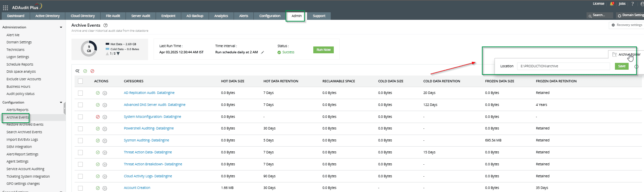Viewport: 644px width, 192px height.
Task: Check the Sysmon Auditing row checkbox
Action: click(x=80, y=140)
